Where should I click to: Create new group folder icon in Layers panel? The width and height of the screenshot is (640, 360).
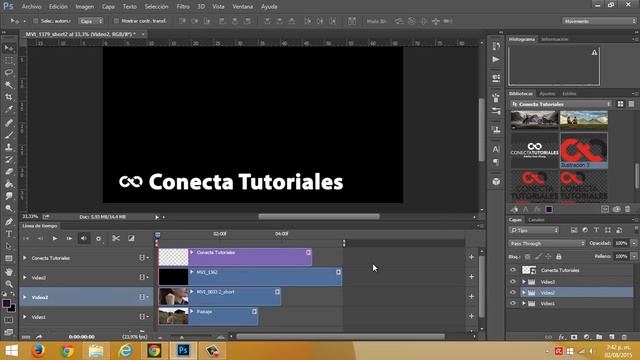pyautogui.click(x=599, y=337)
